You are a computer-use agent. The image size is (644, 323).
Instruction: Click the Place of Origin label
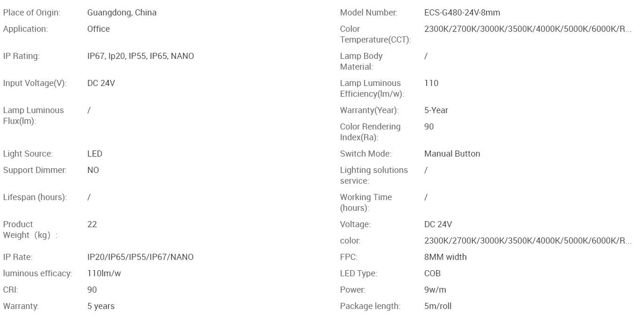31,13
